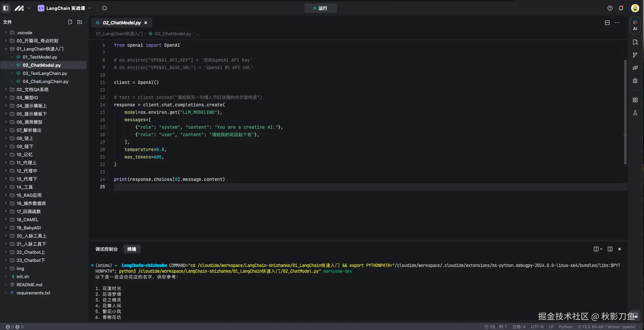644x330 pixels.
Task: Click the new file icon in file panel
Action: click(x=70, y=22)
